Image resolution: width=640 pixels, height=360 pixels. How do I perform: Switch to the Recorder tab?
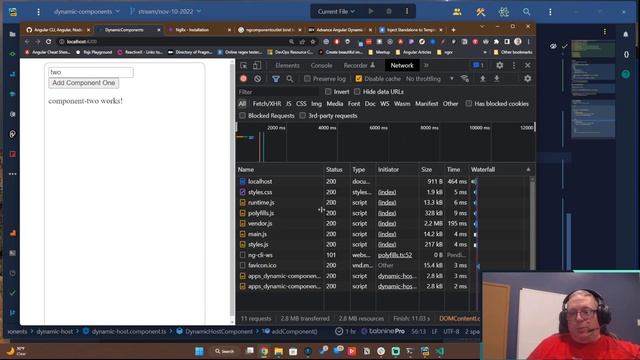[359, 65]
